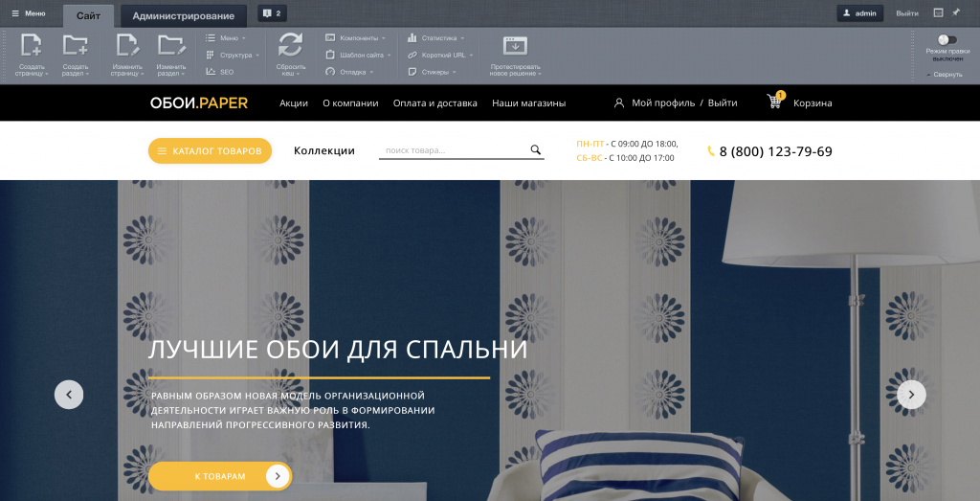Collapse the panel with Свернуть
The height and width of the screenshot is (501, 980).
point(945,75)
